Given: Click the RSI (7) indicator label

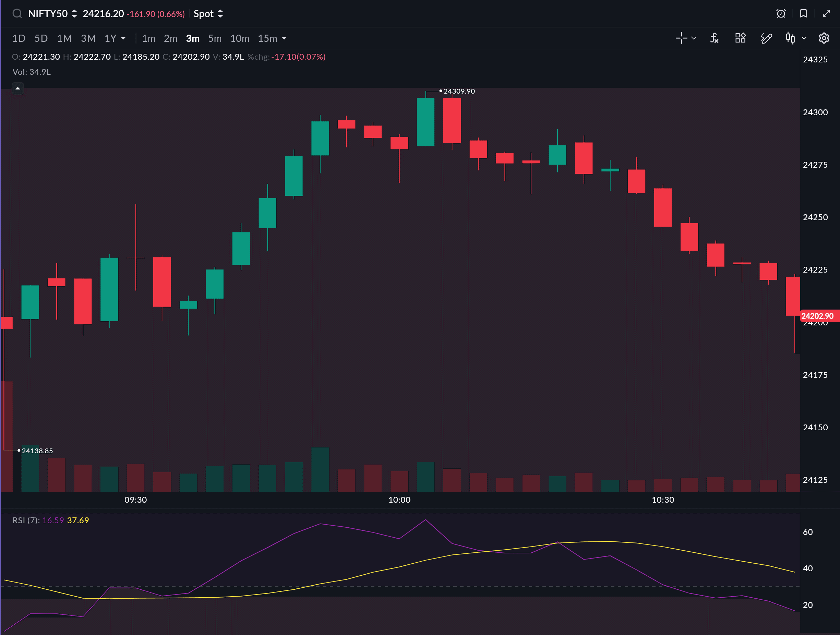Looking at the screenshot, I should (26, 520).
